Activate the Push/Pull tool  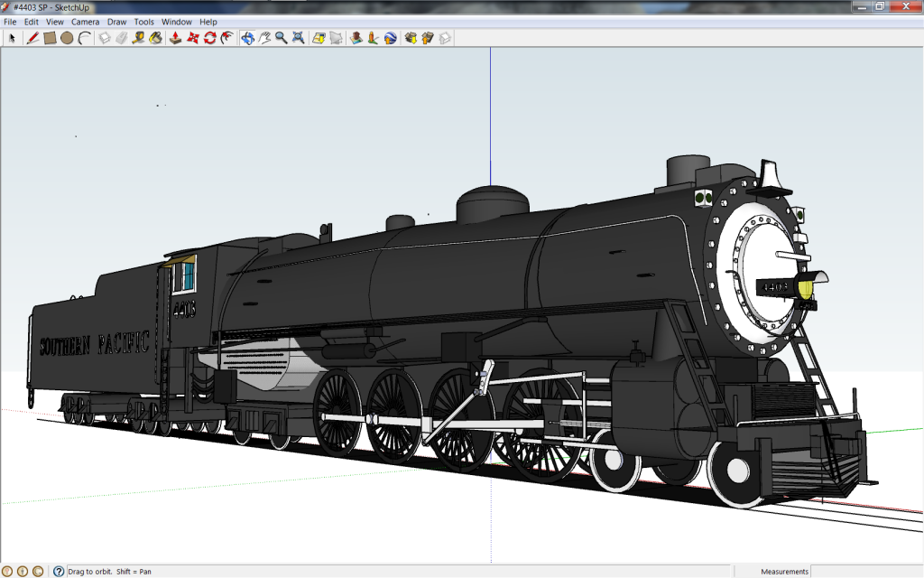click(x=176, y=38)
